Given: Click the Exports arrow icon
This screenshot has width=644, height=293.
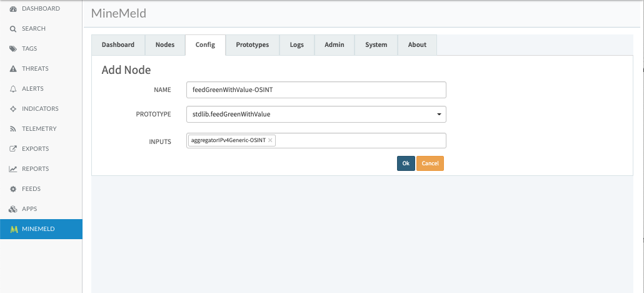Looking at the screenshot, I should [13, 149].
